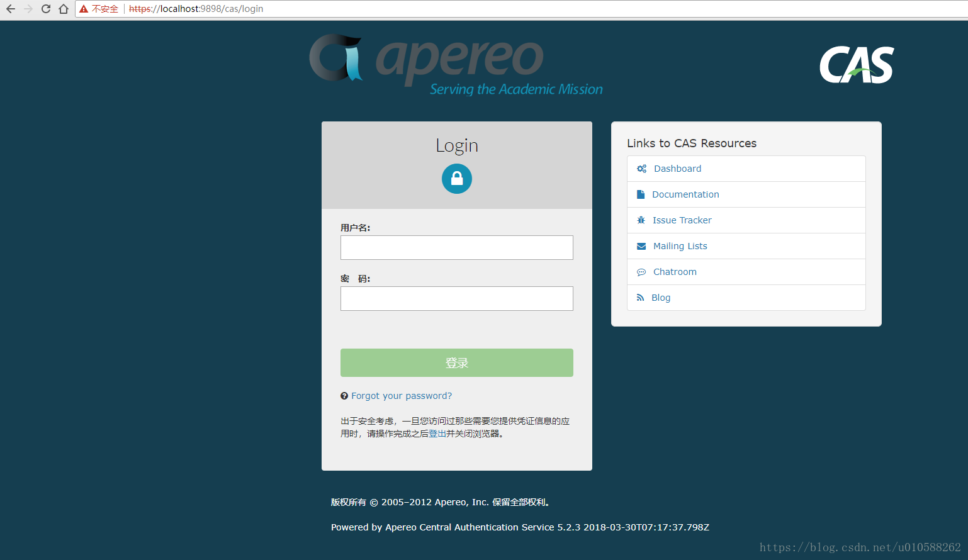Click the 版权所有 2005–2012 Apereo copyright text

[441, 502]
